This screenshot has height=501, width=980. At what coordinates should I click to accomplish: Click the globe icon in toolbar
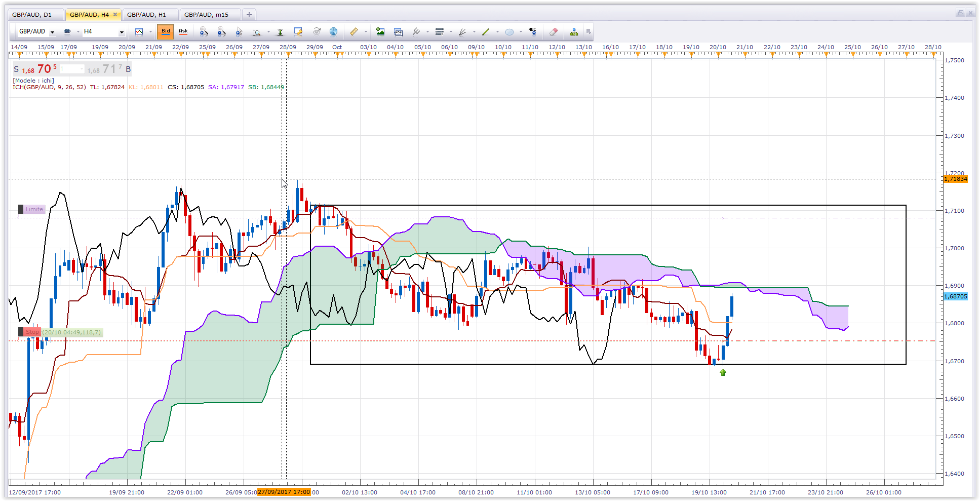333,32
